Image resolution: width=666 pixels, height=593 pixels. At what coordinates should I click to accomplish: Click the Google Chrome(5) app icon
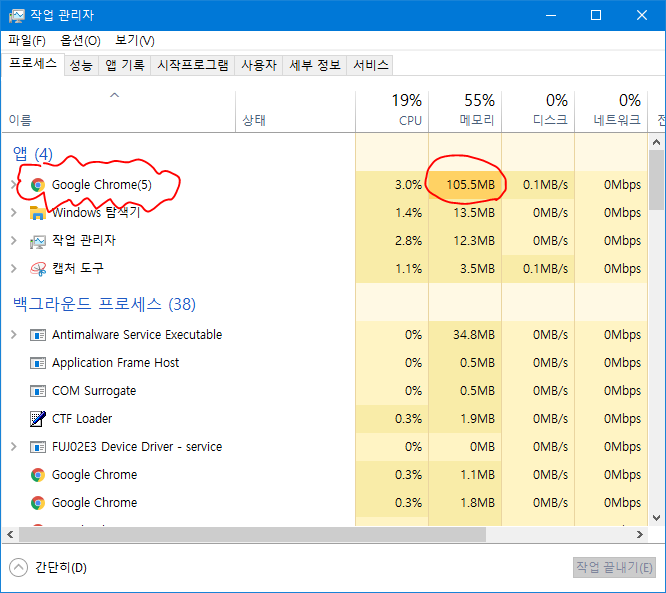[38, 185]
